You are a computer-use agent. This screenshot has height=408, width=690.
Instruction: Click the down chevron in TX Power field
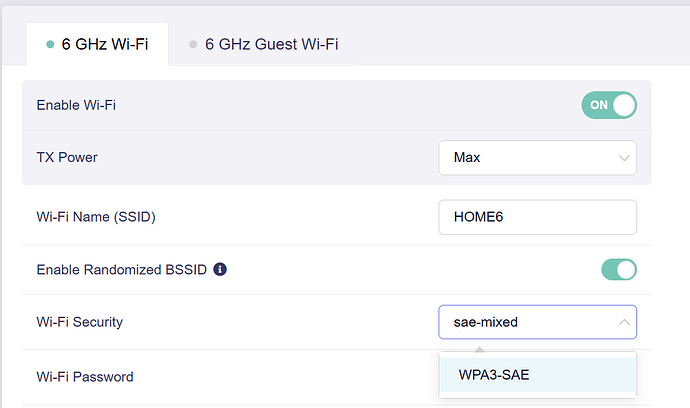tap(624, 158)
